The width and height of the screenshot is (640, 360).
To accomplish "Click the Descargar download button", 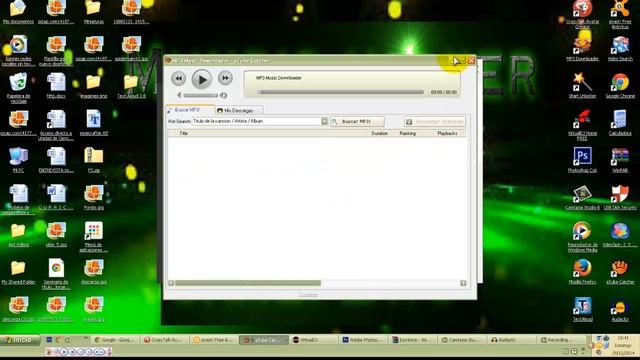I will 435,122.
